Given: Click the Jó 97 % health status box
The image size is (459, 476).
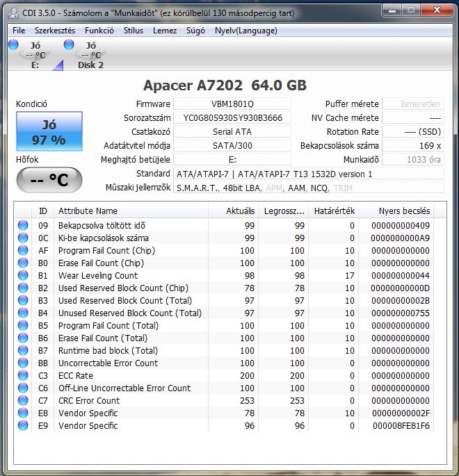Looking at the screenshot, I should (x=49, y=131).
